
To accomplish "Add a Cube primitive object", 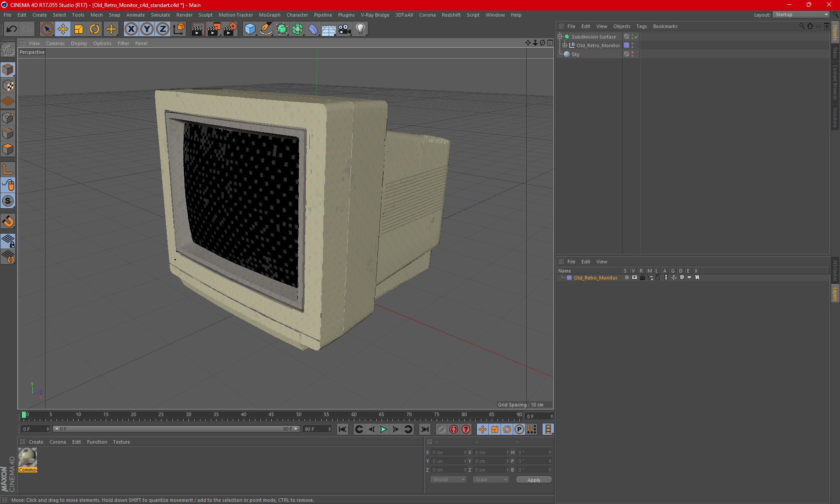I will tap(250, 29).
